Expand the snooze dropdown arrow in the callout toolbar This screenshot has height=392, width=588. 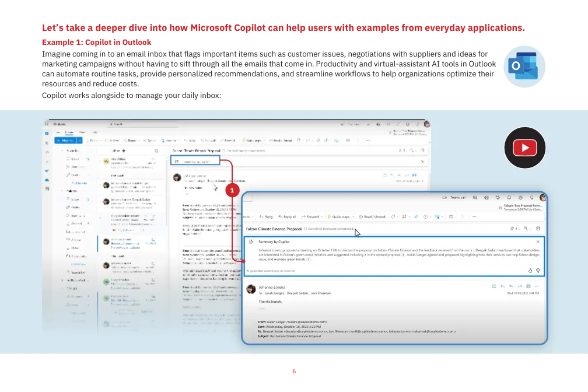point(430,217)
